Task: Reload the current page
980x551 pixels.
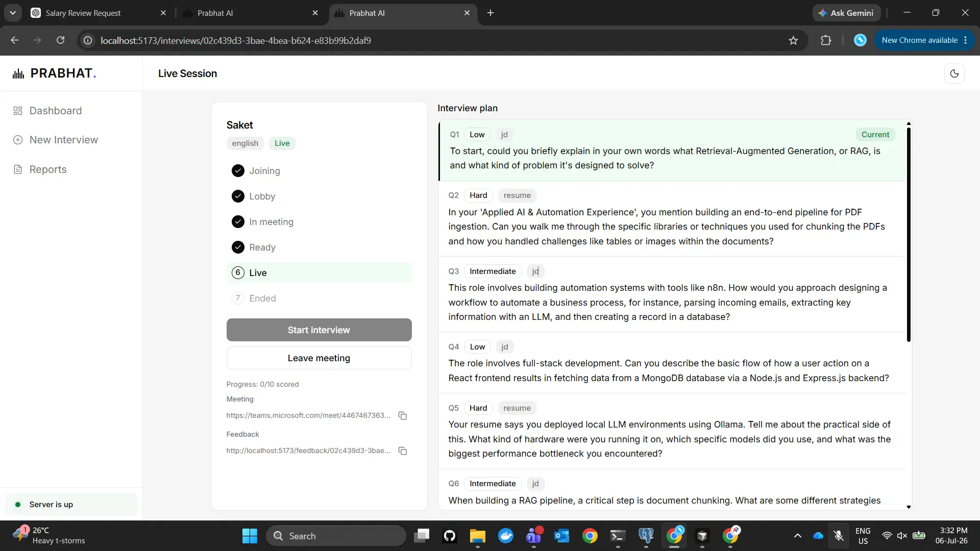Action: click(60, 40)
